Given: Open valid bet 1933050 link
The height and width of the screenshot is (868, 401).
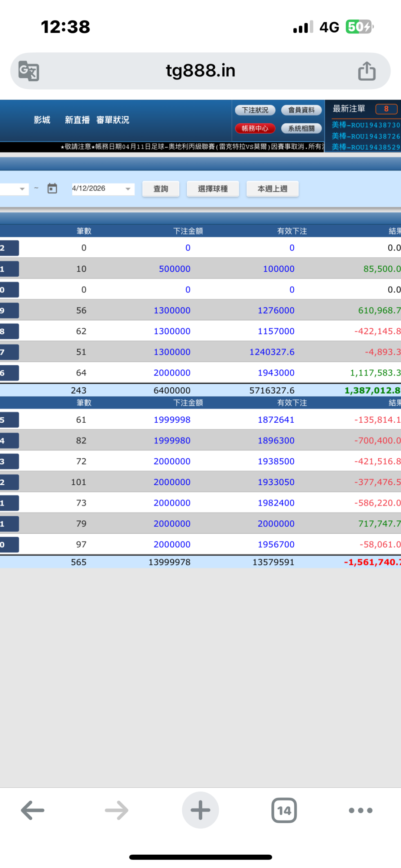Looking at the screenshot, I should click(x=276, y=482).
